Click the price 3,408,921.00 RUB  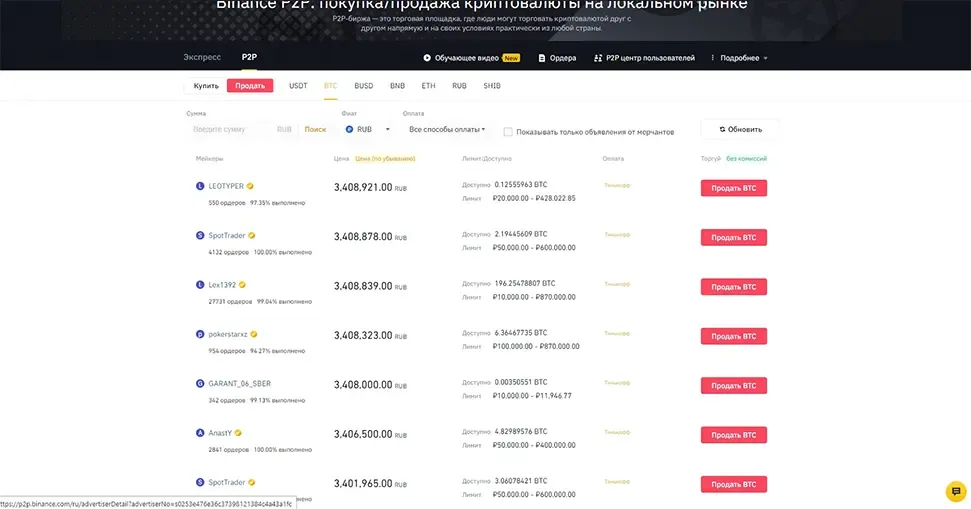coord(370,187)
